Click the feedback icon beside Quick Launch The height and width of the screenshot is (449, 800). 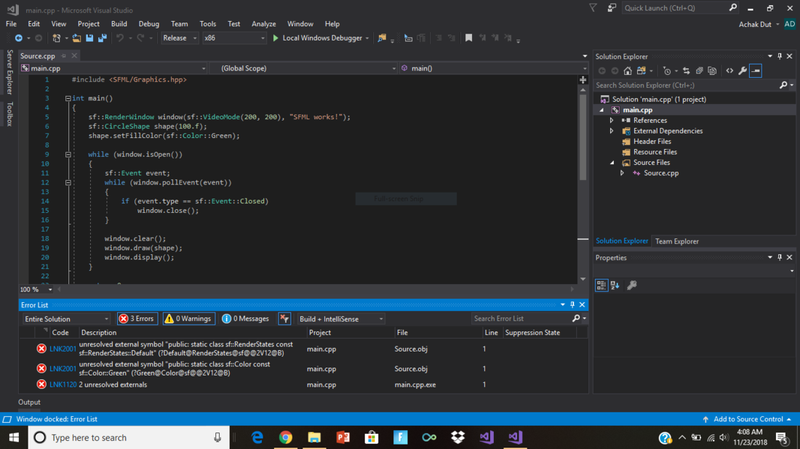(612, 8)
